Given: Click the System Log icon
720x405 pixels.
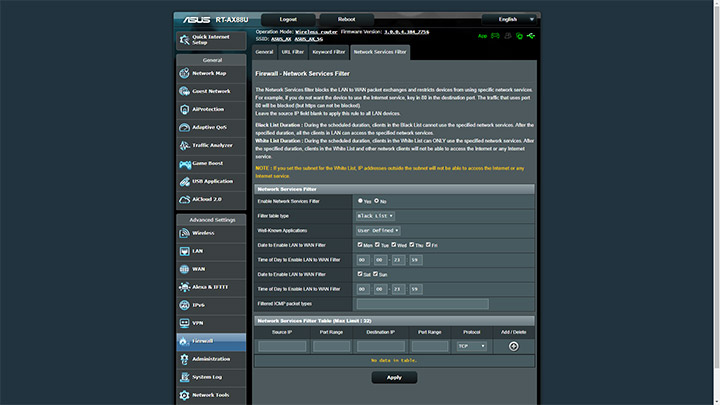Looking at the screenshot, I should point(185,377).
